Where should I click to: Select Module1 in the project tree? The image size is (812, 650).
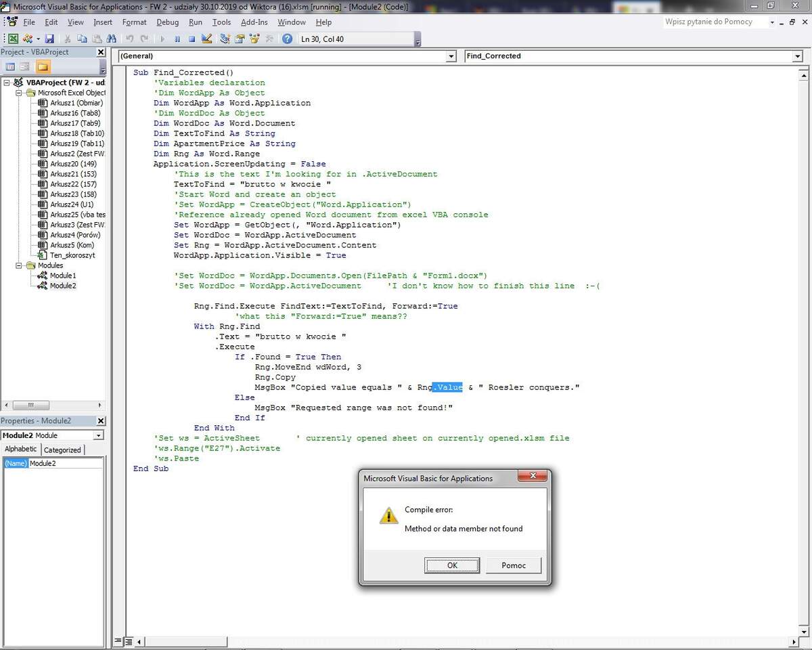tap(62, 276)
